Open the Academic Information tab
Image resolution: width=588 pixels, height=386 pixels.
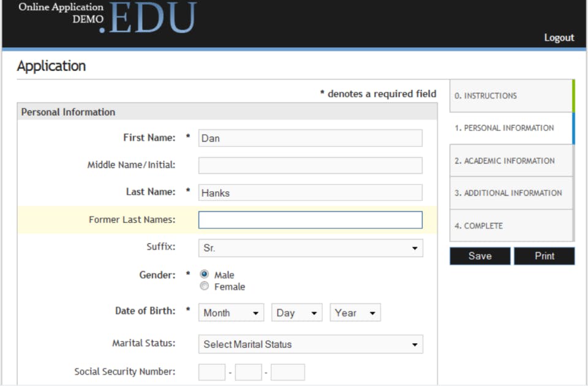(x=511, y=161)
